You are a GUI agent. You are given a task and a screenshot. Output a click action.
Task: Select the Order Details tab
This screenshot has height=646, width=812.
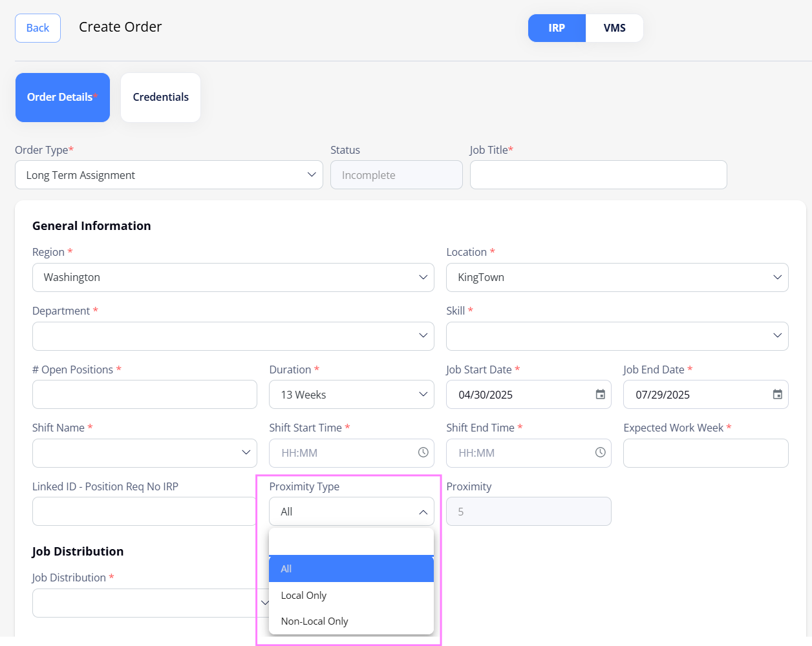click(x=62, y=98)
